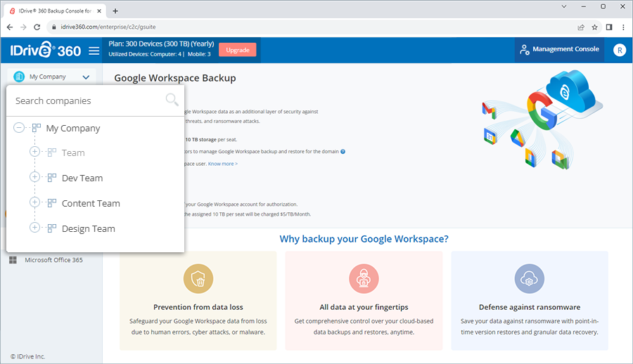Click the browser forward arrow
This screenshot has height=364, width=633.
(23, 27)
